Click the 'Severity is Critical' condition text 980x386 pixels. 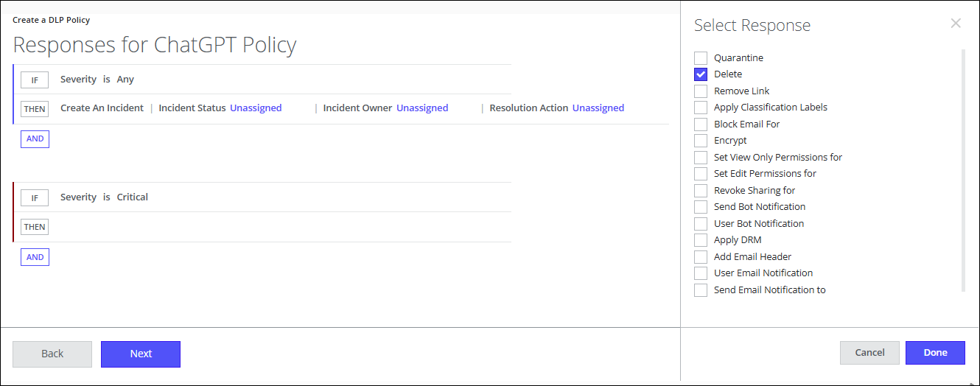[x=104, y=197]
